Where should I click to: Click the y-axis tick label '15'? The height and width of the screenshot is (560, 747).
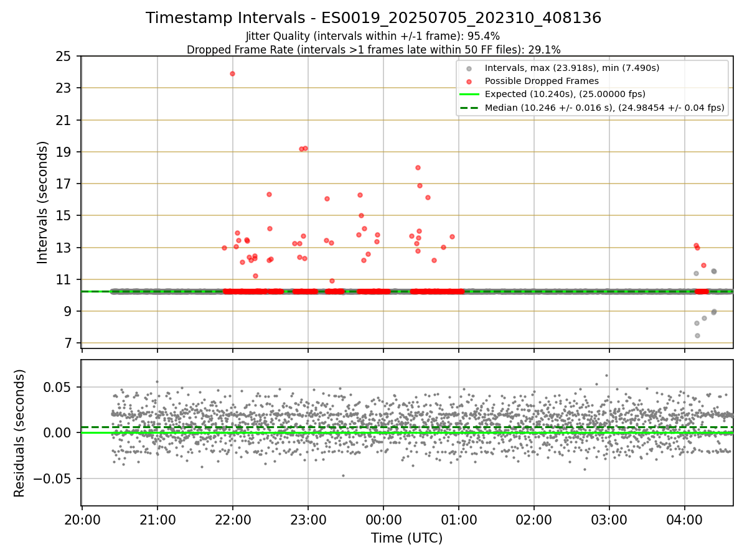63,216
